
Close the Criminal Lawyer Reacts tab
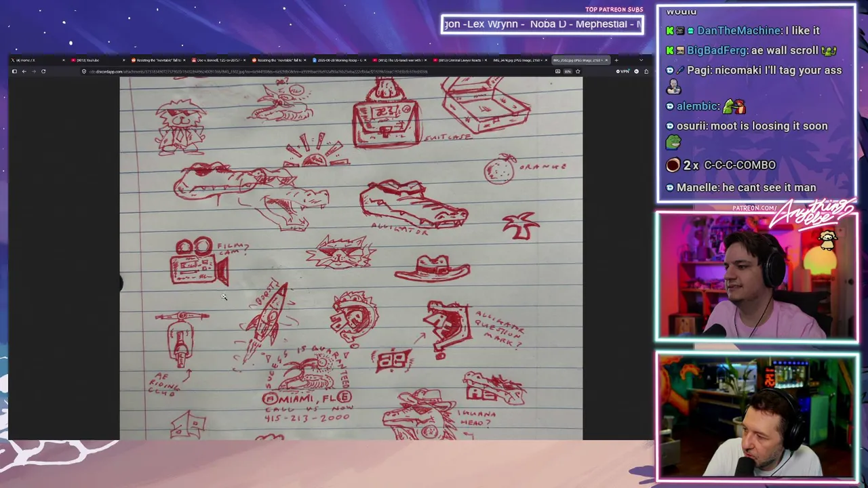click(486, 60)
